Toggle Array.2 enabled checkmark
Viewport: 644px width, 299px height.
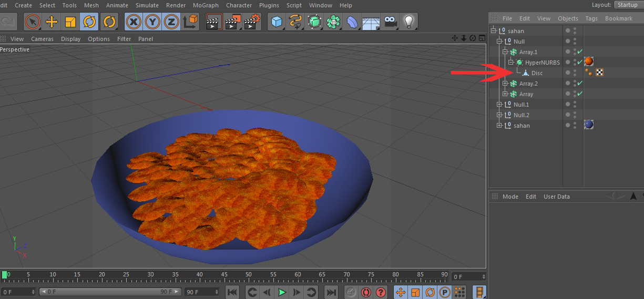579,84
